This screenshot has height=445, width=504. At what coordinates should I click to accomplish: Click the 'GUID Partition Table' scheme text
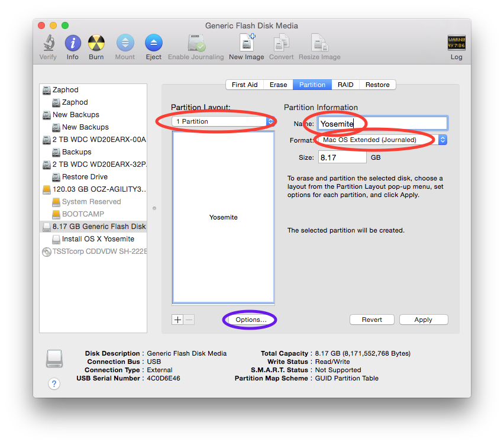point(347,379)
